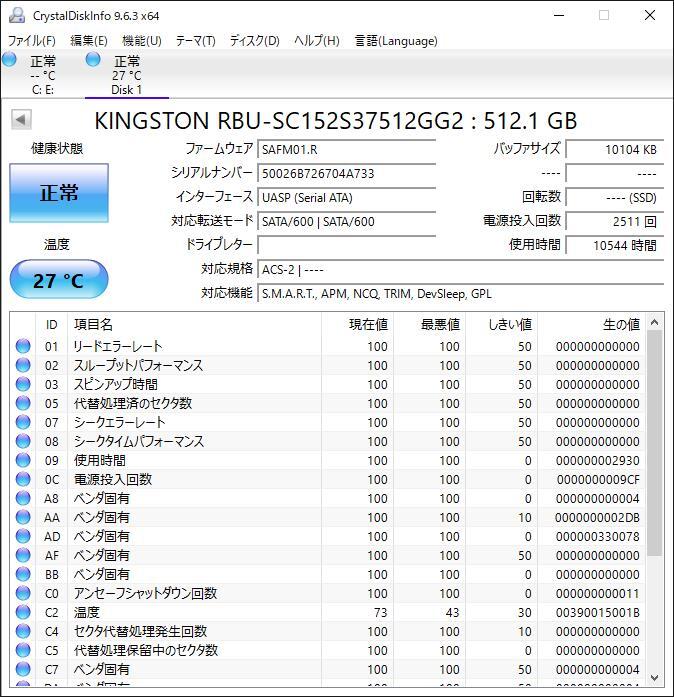The image size is (674, 697).
Task: Open the ディスク(D) menu
Action: tap(254, 41)
